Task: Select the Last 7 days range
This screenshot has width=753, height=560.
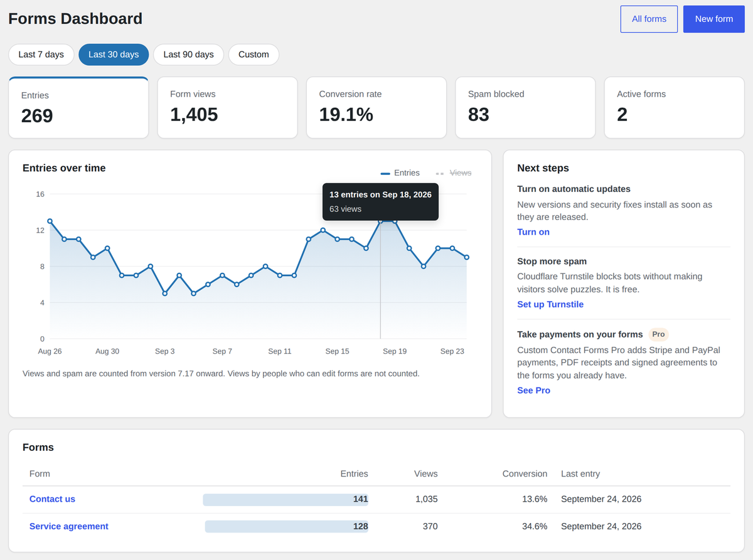Action: (x=41, y=55)
